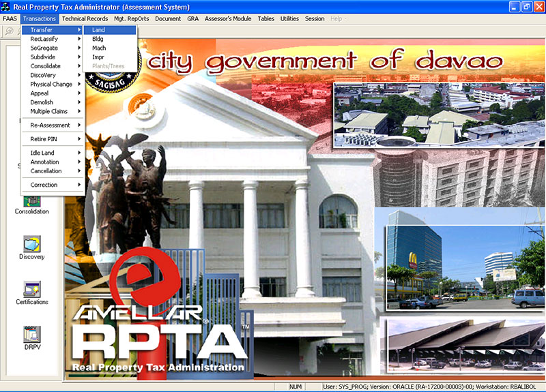Close the Transactions menu

coord(40,19)
